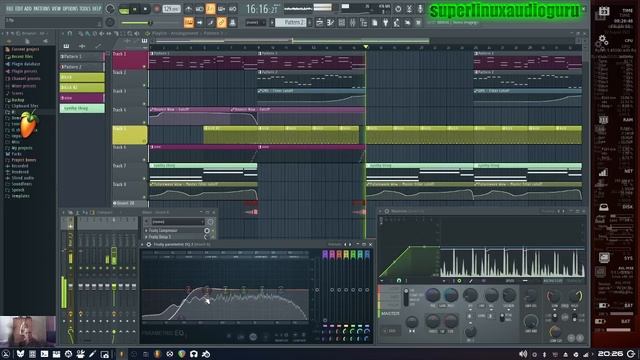Click the record button in transport
This screenshot has height=360, width=640.
(157, 9)
